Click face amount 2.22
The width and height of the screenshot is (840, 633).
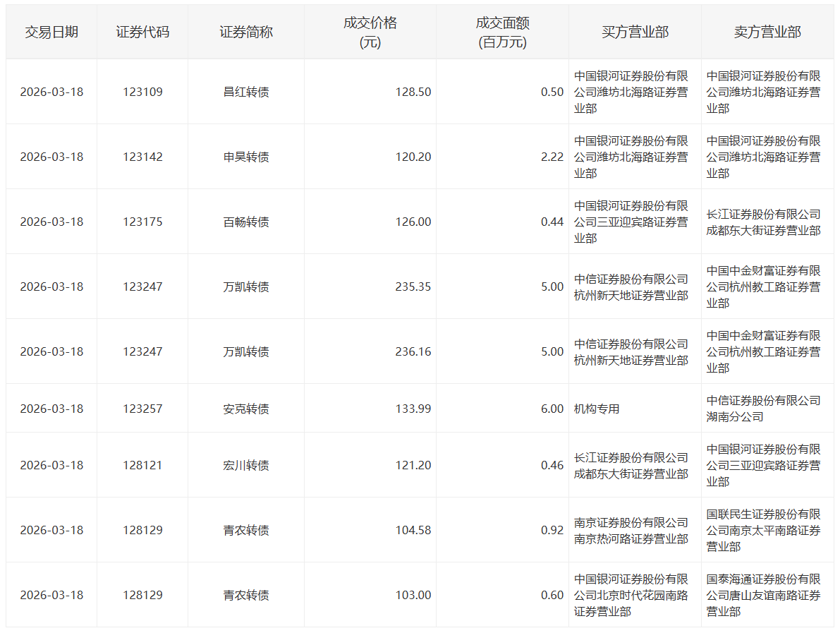click(552, 157)
